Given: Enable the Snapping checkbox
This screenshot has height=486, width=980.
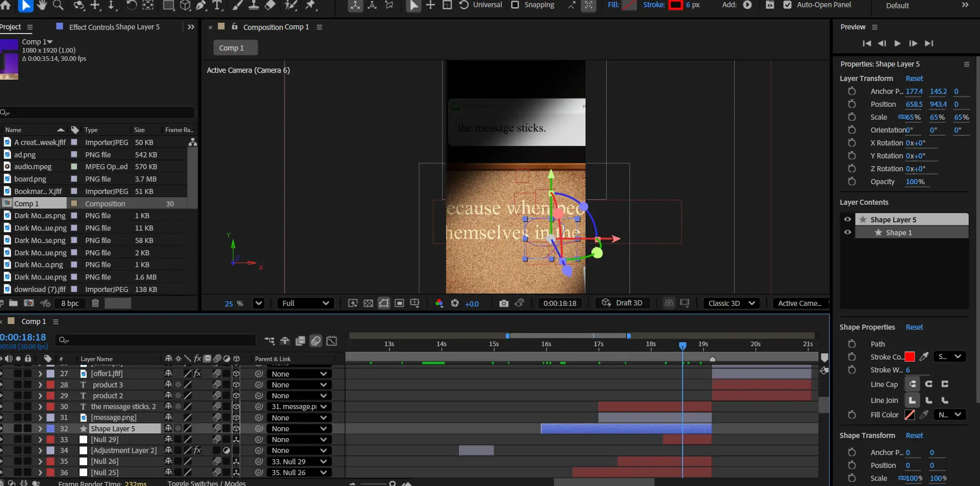Looking at the screenshot, I should (x=515, y=5).
